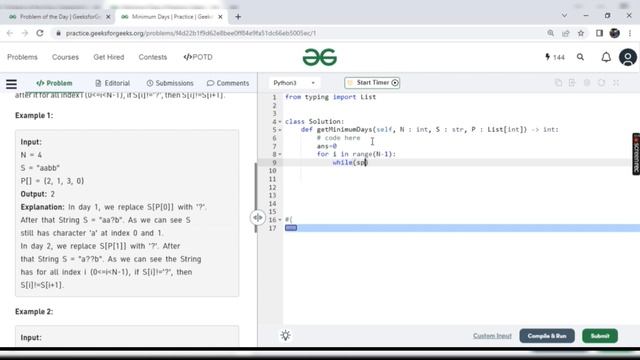
Task: Click the Compile & Run button
Action: point(547,336)
